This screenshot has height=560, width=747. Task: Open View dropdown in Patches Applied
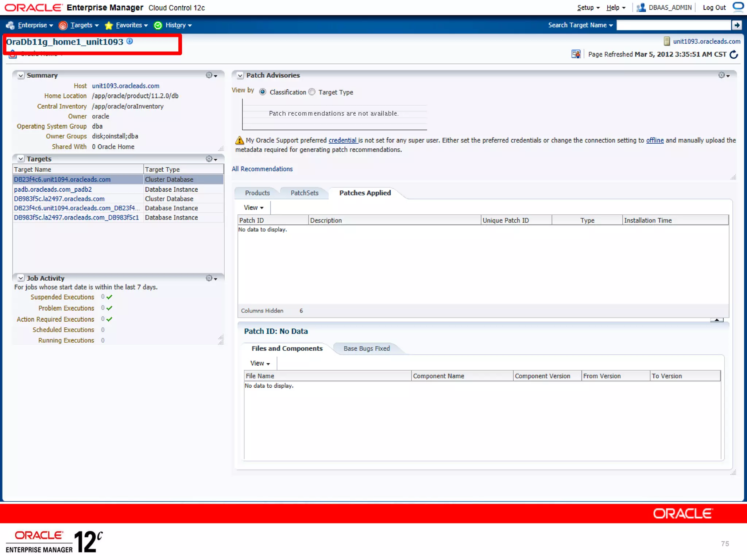coord(253,207)
